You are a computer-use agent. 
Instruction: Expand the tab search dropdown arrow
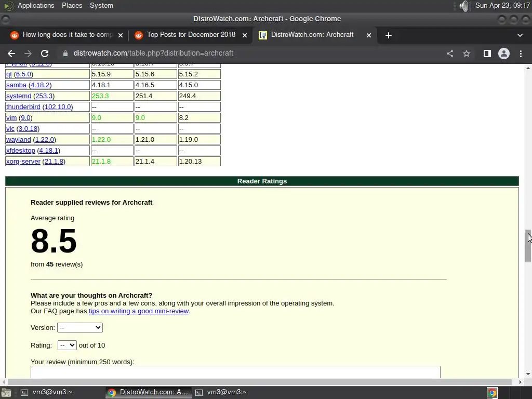(520, 35)
